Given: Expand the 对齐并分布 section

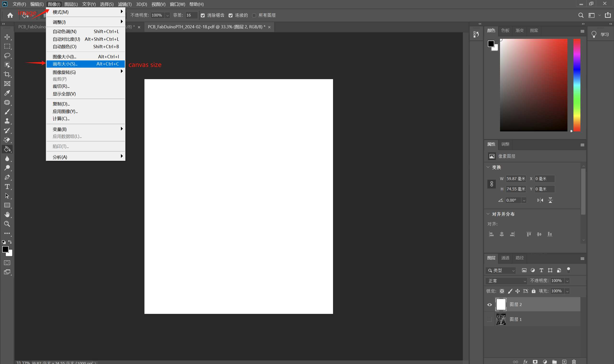Looking at the screenshot, I should pos(489,214).
